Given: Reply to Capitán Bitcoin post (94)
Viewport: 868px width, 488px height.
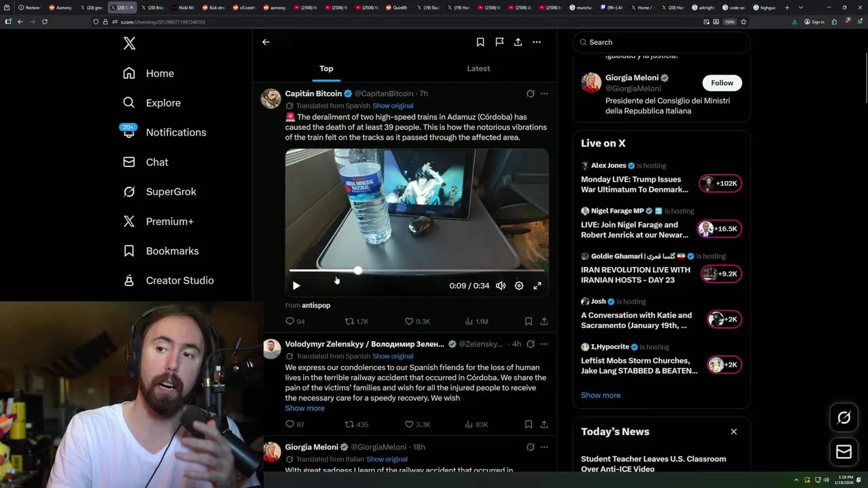Looking at the screenshot, I should 295,321.
